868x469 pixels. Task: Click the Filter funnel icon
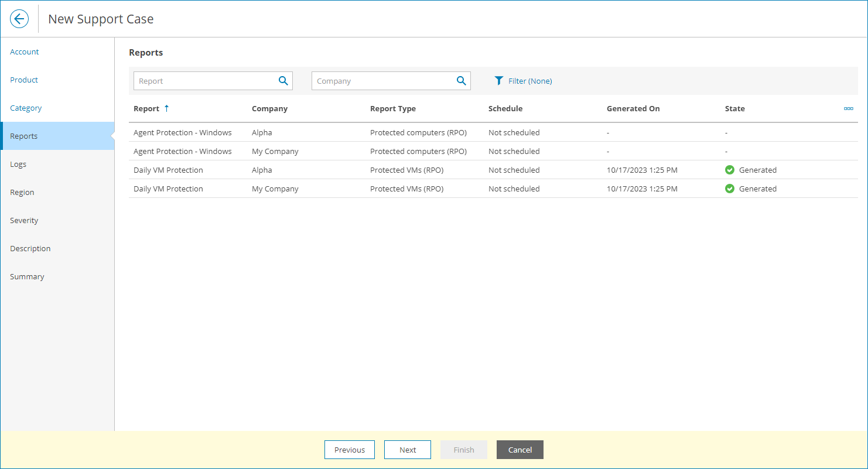point(499,81)
